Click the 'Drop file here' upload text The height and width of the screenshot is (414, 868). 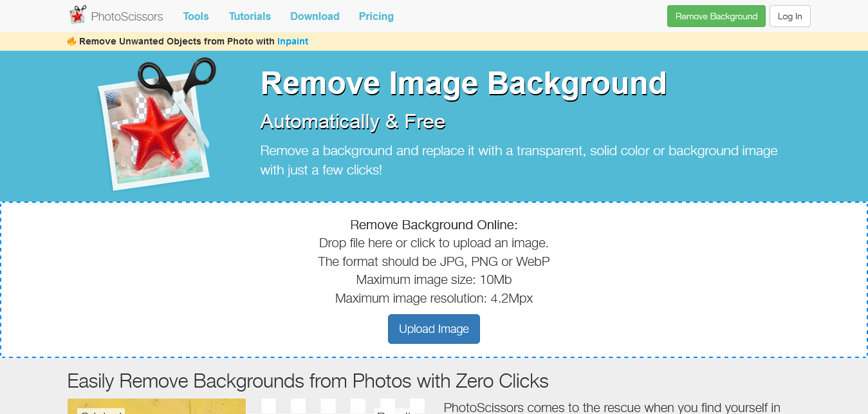tap(434, 243)
